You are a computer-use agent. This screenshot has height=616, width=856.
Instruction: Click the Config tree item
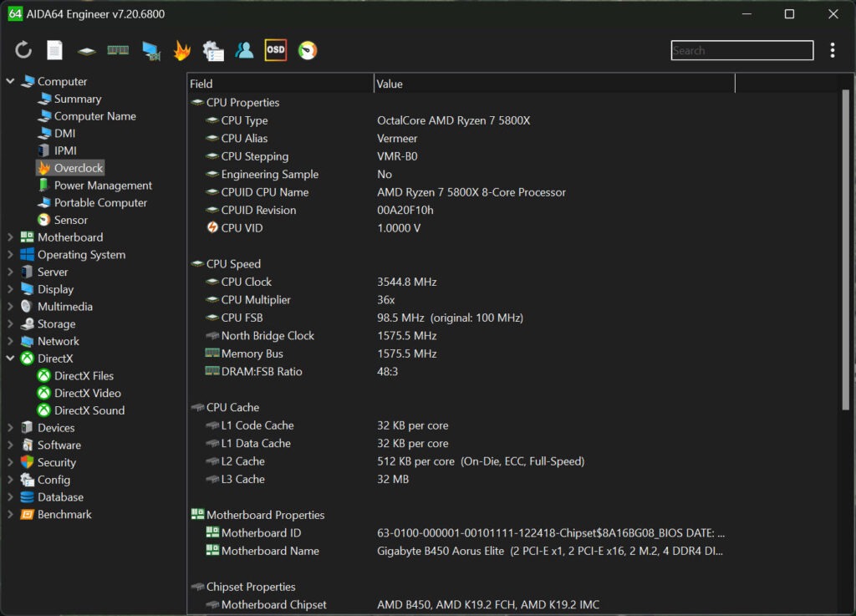45,480
